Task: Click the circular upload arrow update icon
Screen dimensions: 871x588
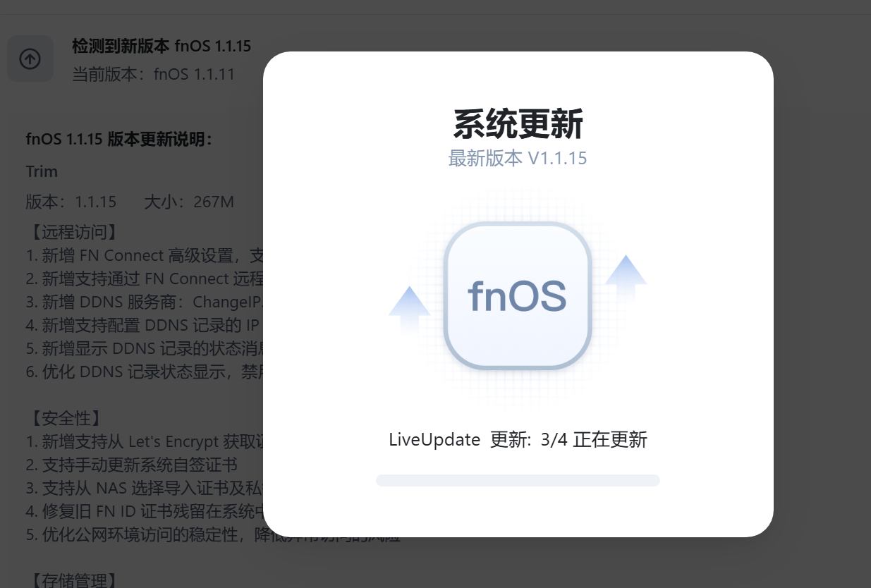Action: [x=30, y=59]
